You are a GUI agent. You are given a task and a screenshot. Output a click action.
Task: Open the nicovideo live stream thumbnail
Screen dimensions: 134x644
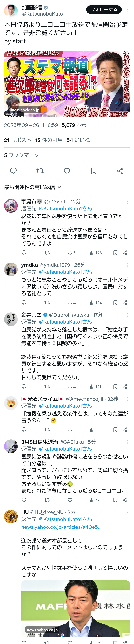click(67, 84)
